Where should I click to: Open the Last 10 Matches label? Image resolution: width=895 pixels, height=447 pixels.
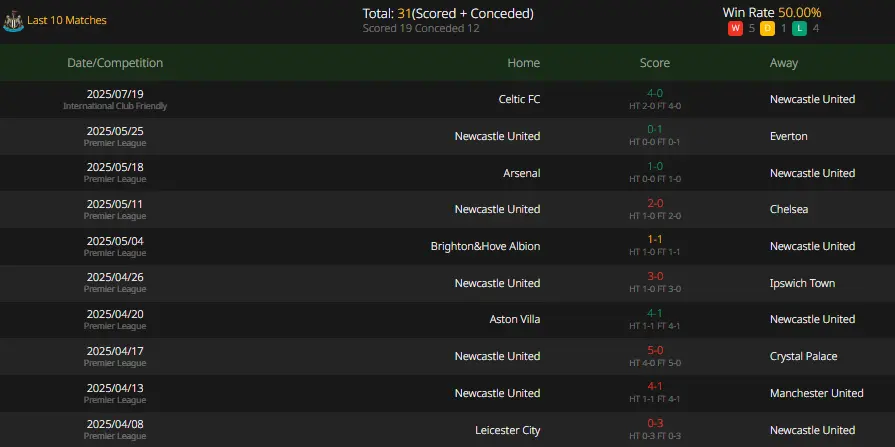pos(67,21)
